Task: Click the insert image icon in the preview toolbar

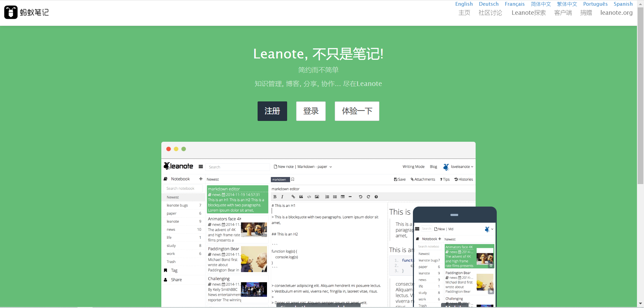Action: (x=317, y=197)
